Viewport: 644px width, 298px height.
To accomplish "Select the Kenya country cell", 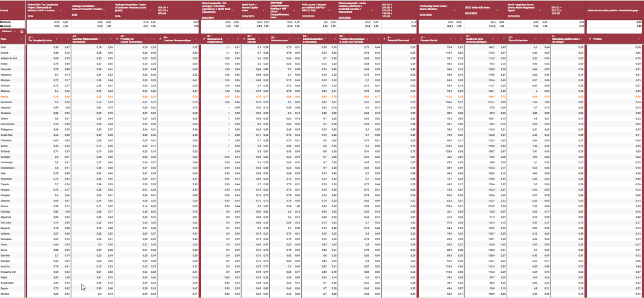I will pyautogui.click(x=12, y=63).
